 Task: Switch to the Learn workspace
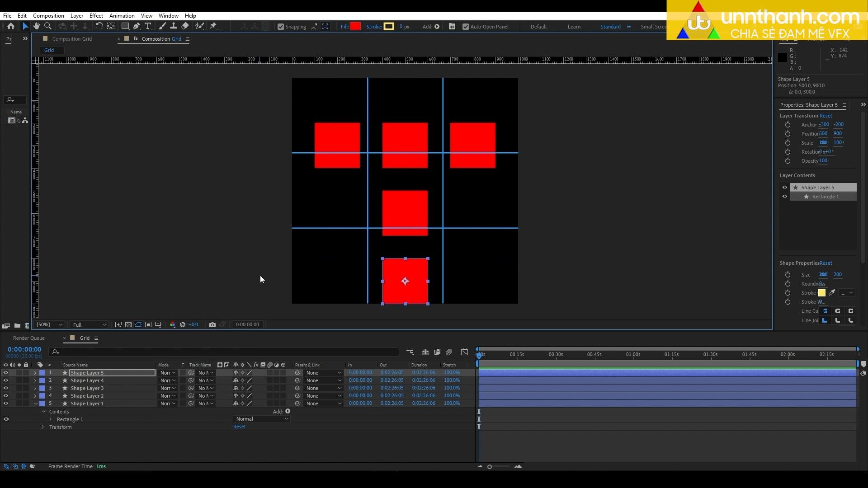pyautogui.click(x=574, y=27)
